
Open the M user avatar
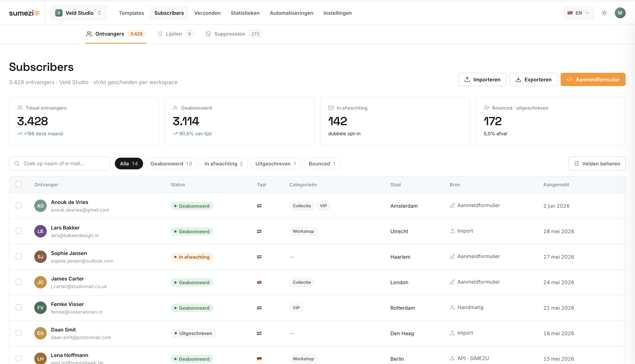pos(620,13)
